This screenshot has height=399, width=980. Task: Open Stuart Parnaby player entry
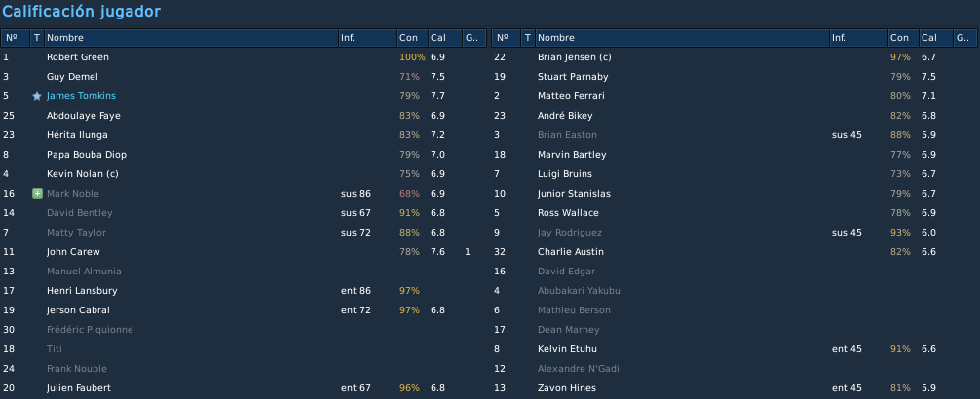[x=573, y=77]
